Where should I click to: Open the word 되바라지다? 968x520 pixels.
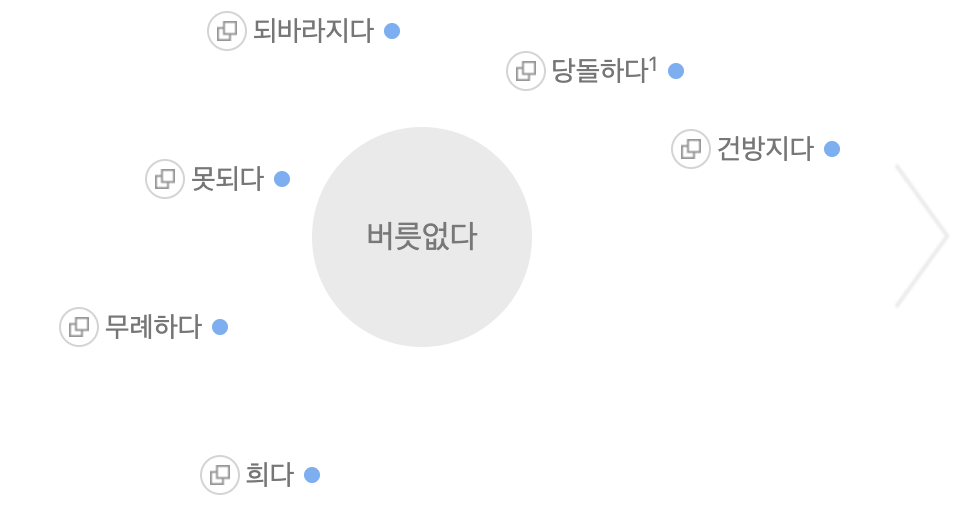(314, 31)
